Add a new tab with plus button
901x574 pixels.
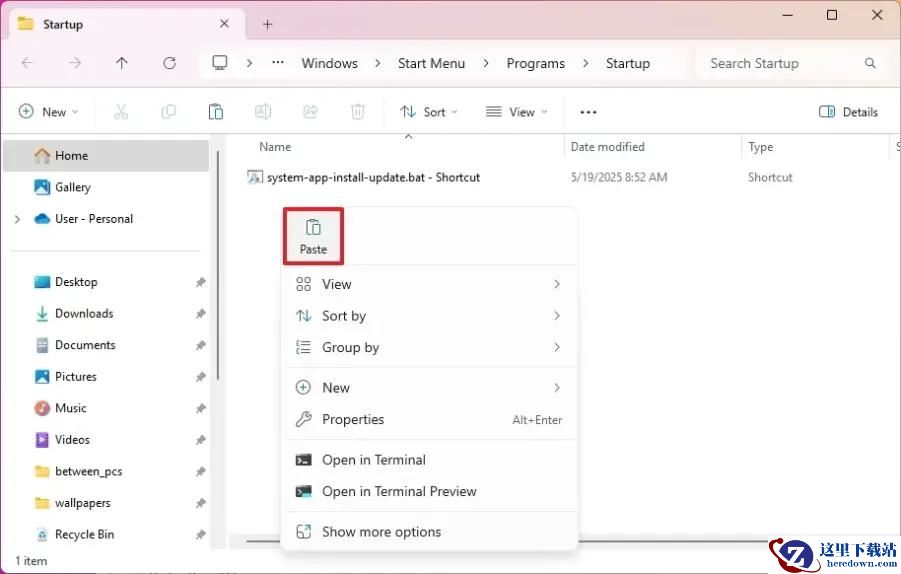coord(267,24)
